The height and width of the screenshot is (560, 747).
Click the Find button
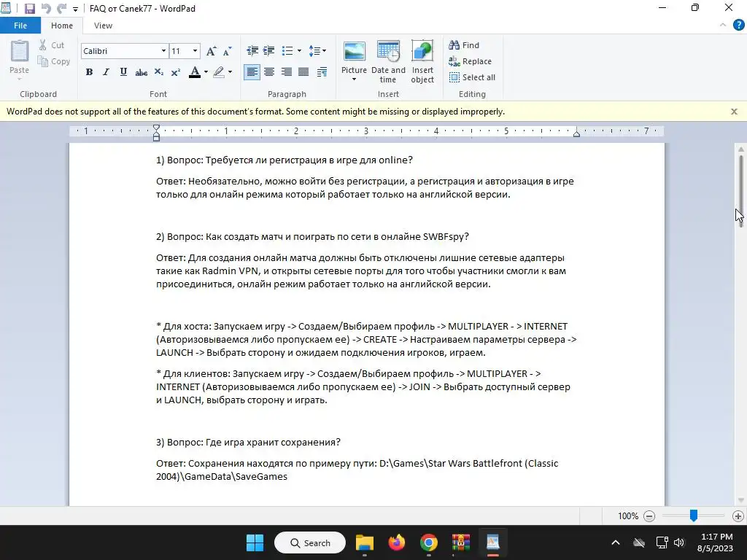[x=464, y=45]
